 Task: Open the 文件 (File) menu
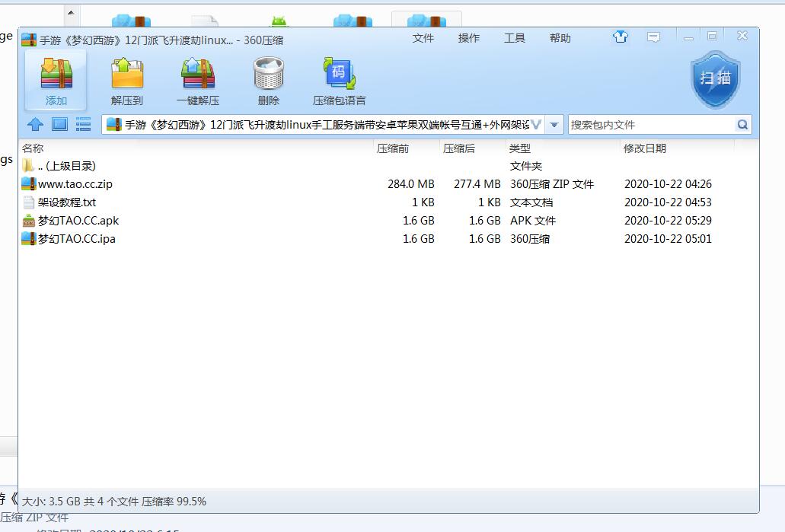point(423,38)
